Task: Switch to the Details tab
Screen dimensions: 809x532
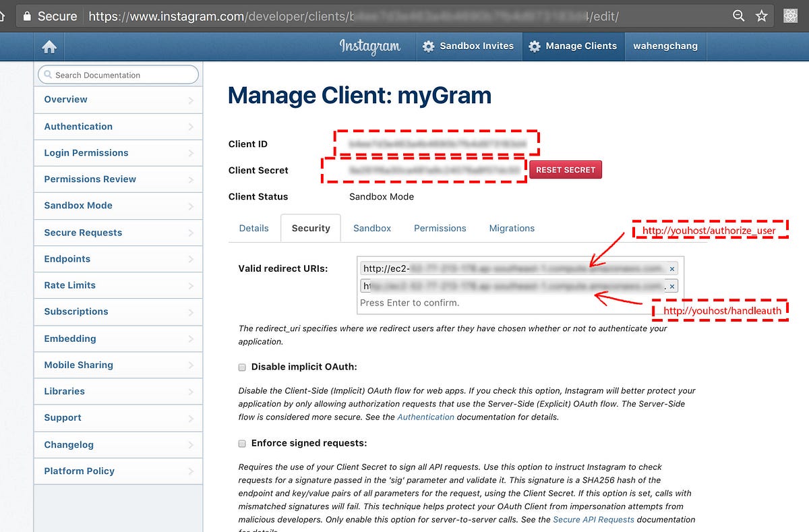Action: point(254,229)
